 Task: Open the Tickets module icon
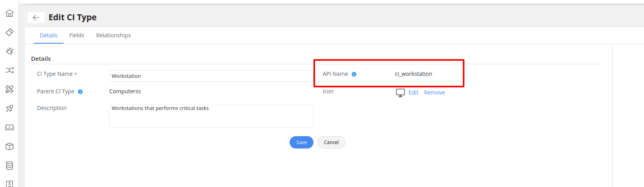pyautogui.click(x=10, y=32)
